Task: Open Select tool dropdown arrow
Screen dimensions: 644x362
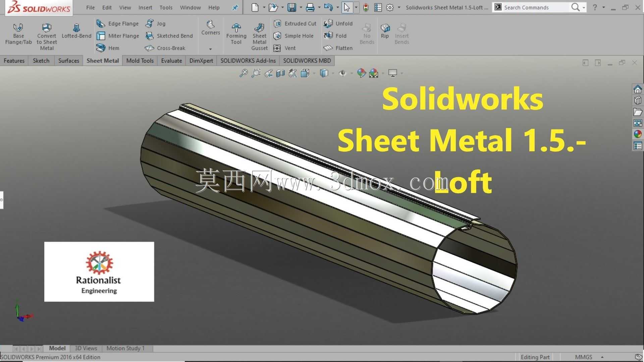Action: [x=356, y=7]
